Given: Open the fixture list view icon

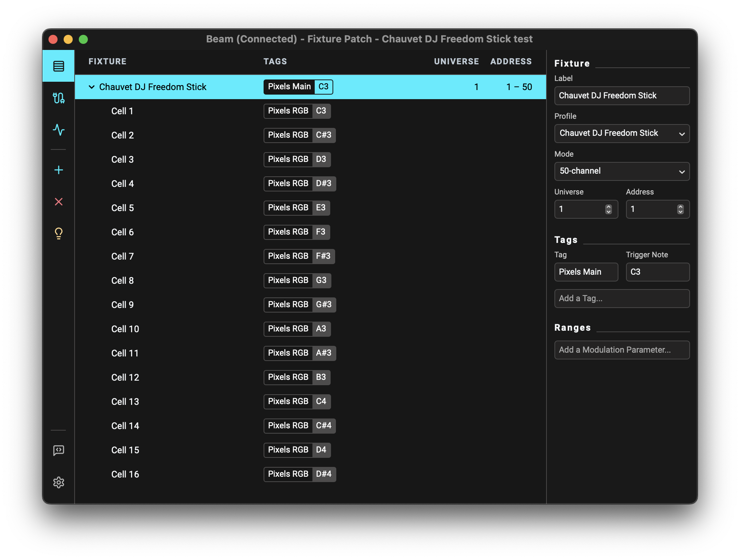Looking at the screenshot, I should (x=58, y=66).
